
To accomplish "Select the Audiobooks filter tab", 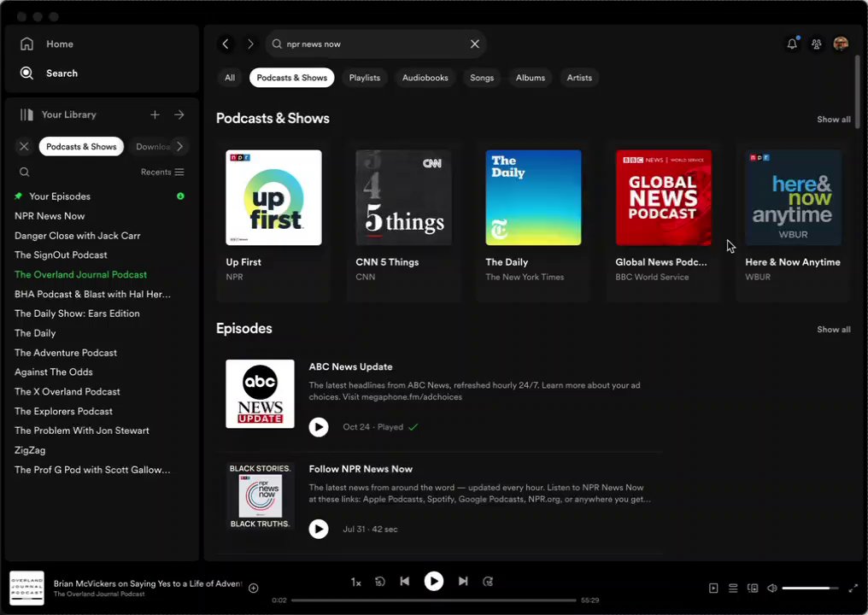I will click(x=425, y=78).
